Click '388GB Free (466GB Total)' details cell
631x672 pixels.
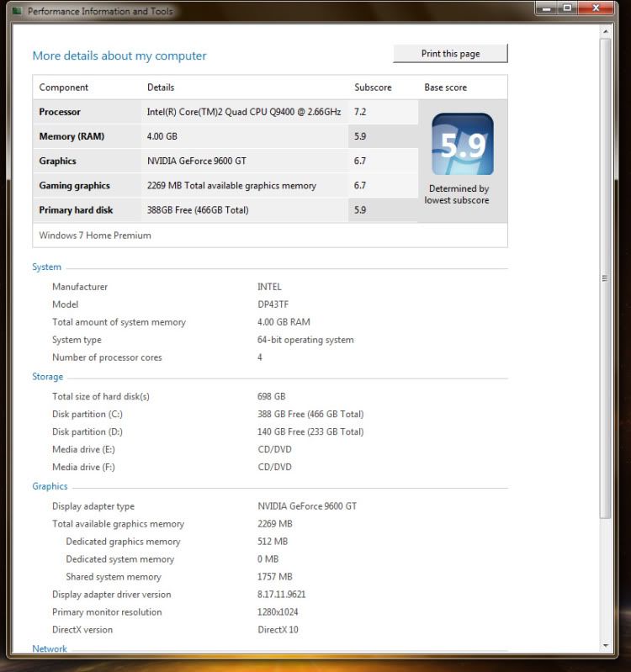198,210
